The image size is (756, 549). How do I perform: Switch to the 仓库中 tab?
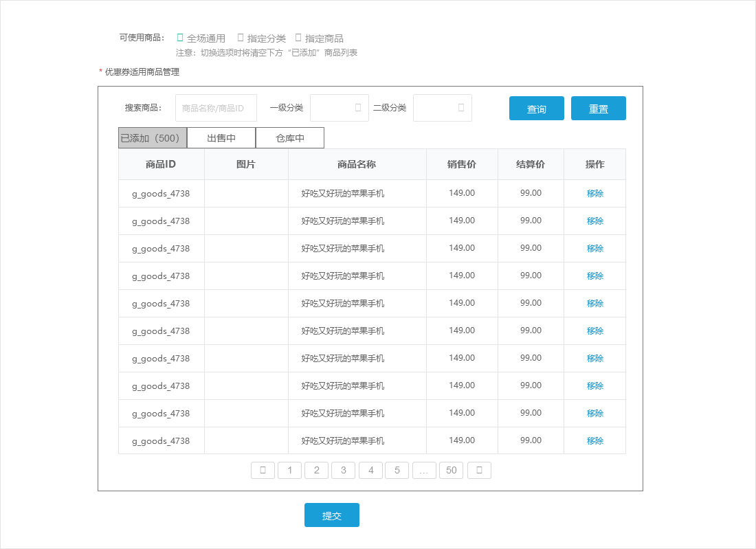289,137
